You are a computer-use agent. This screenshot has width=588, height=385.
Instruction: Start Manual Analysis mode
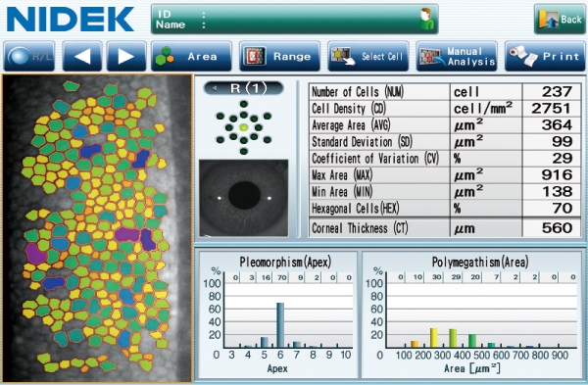click(x=457, y=56)
